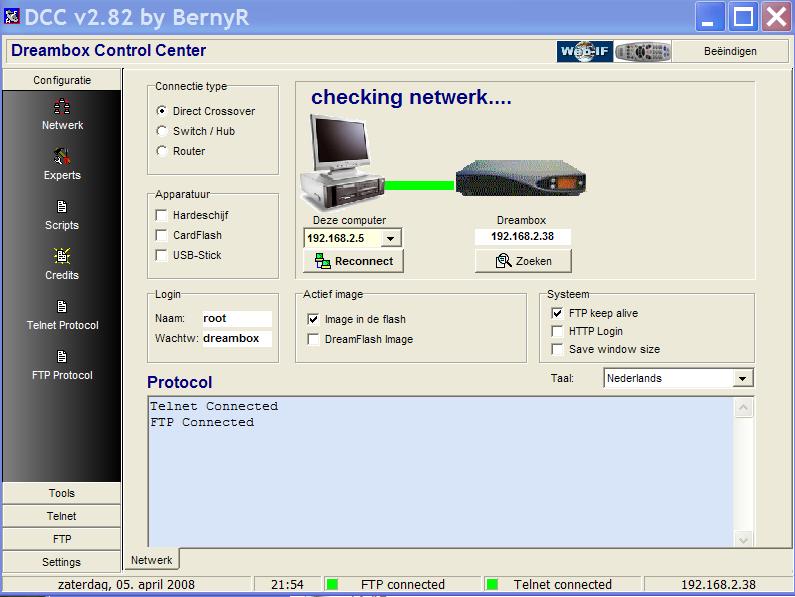Viewport: 795px width, 597px height.
Task: Click the Dreambox device image
Action: 521,179
